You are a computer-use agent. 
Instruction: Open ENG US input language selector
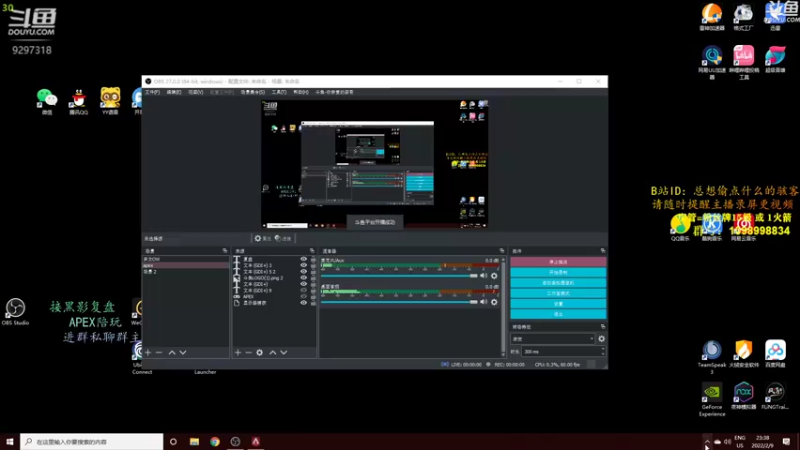tap(740, 441)
